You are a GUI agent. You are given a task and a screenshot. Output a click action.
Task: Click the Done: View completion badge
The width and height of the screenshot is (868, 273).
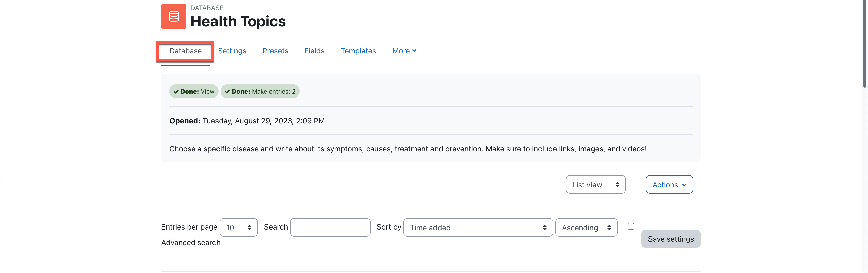[194, 91]
